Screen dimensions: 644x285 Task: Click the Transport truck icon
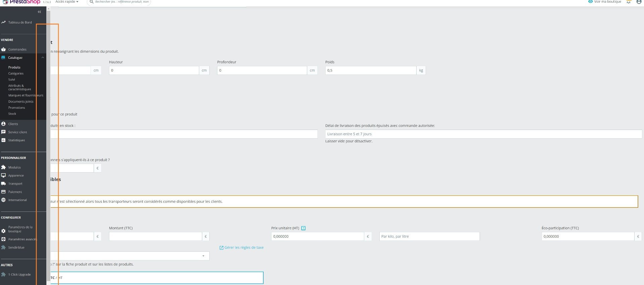pos(3,184)
